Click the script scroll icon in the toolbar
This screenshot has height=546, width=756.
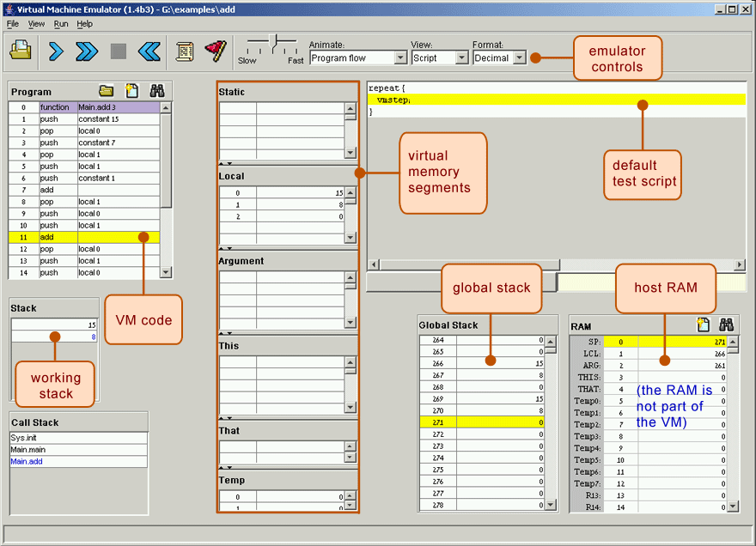(x=185, y=52)
